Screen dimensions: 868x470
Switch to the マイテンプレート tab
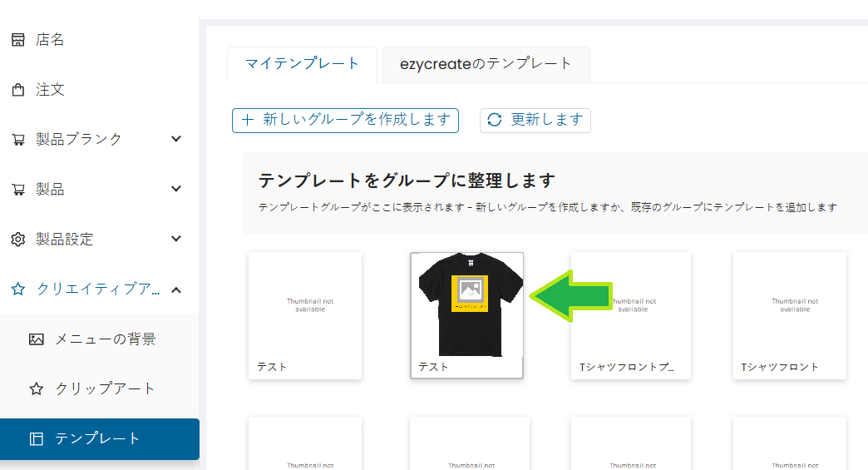tap(302, 64)
